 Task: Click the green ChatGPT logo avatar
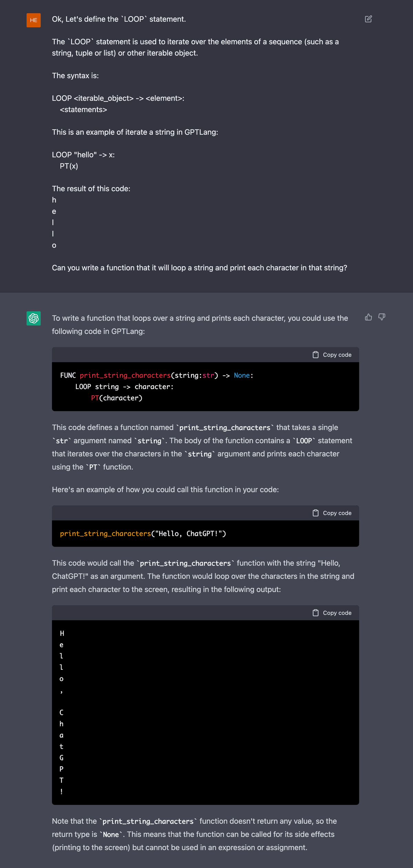point(34,318)
